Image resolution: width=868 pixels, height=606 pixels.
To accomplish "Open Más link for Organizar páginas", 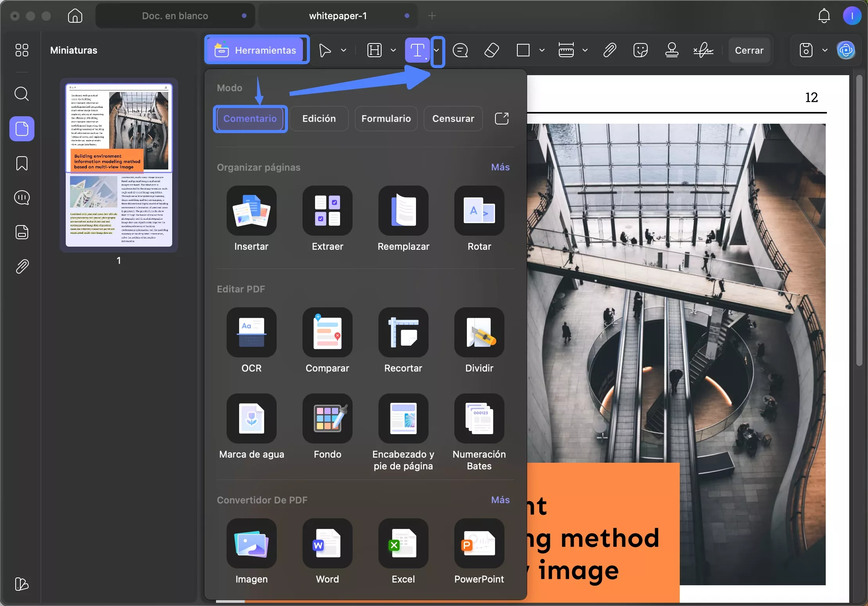I will (x=500, y=167).
